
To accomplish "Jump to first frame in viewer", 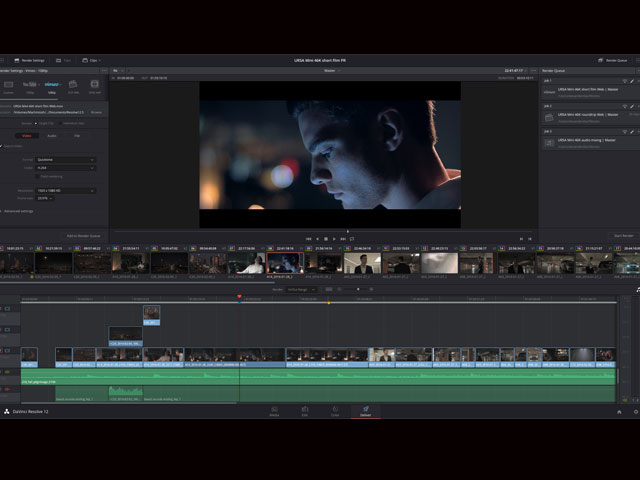I will pyautogui.click(x=309, y=239).
